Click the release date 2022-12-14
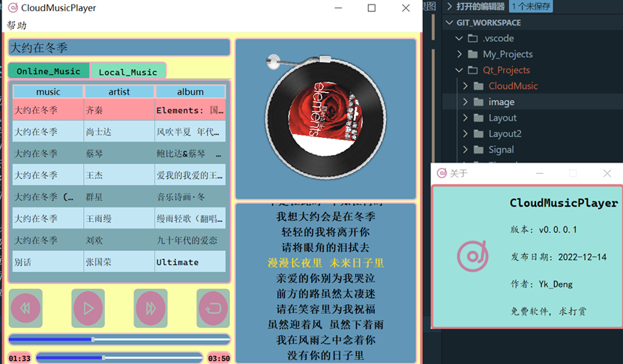The width and height of the screenshot is (623, 364). pyautogui.click(x=582, y=257)
